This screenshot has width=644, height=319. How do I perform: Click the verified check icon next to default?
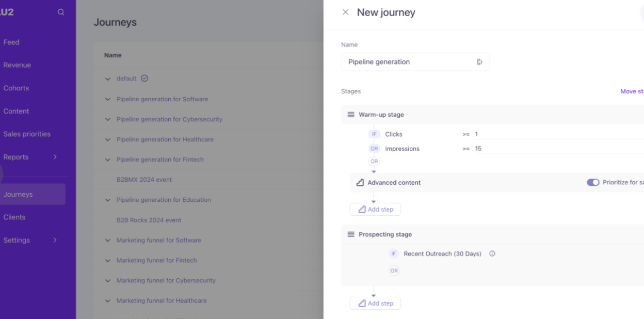pyautogui.click(x=144, y=78)
